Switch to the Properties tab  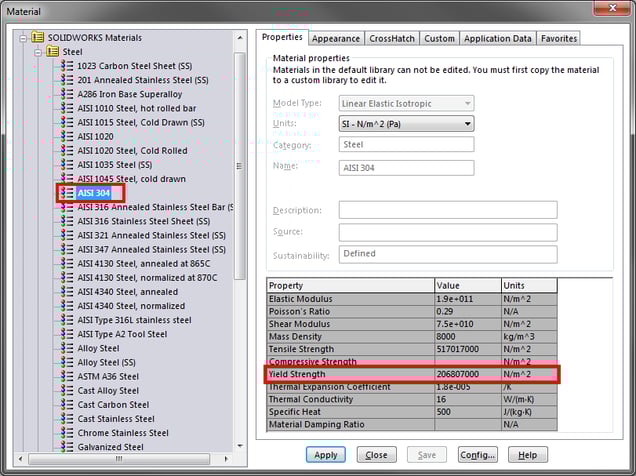click(282, 37)
